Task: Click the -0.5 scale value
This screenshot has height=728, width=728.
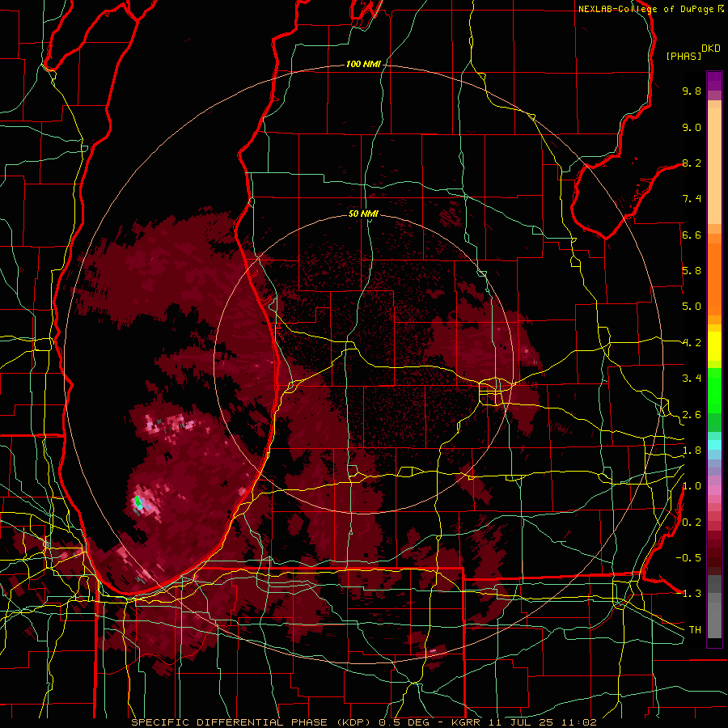Action: [x=688, y=558]
